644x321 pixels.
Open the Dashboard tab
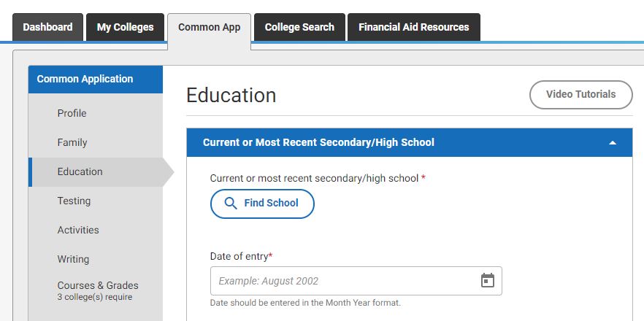pos(47,27)
